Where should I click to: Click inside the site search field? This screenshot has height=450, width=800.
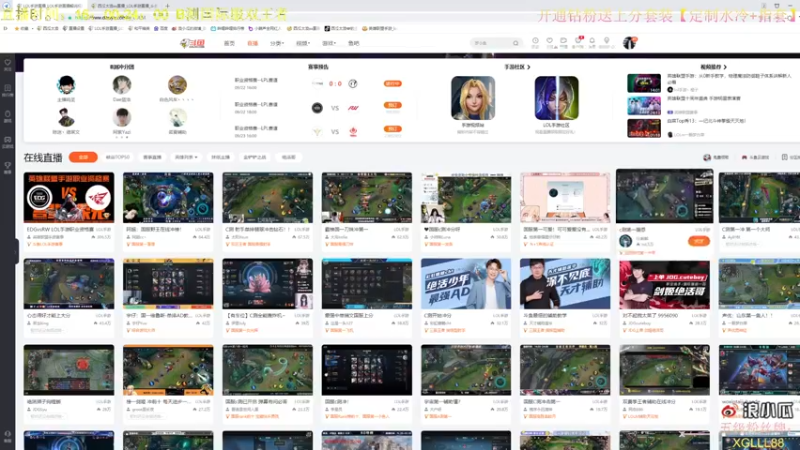(491, 43)
